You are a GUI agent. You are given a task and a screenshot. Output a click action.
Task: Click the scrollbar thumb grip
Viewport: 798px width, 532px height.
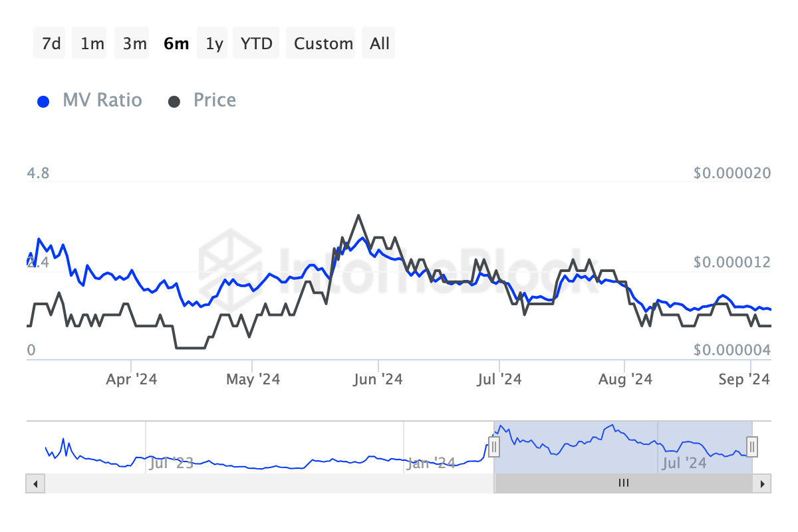pyautogui.click(x=623, y=483)
